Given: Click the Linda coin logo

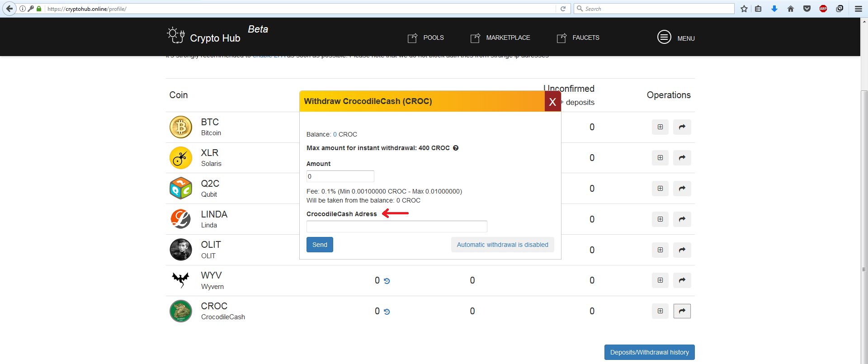Looking at the screenshot, I should [181, 219].
